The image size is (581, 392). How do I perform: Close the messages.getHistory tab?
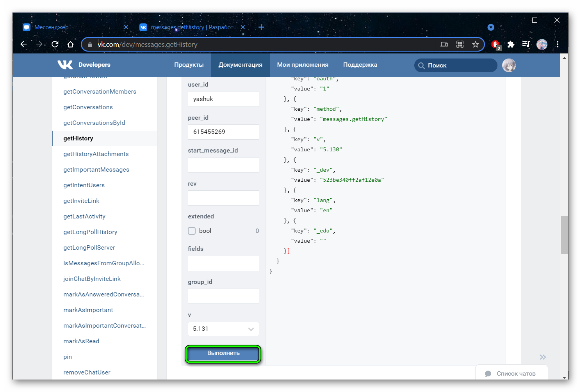pyautogui.click(x=243, y=27)
